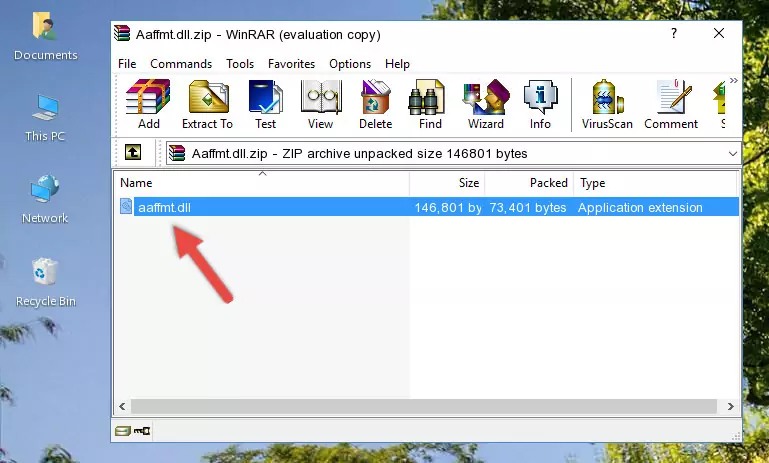
Task: Go up one folder level
Action: [133, 152]
